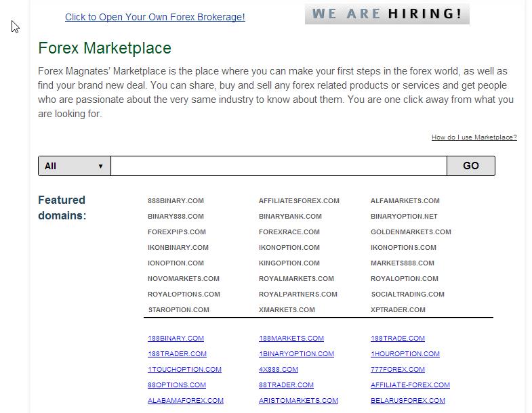The height and width of the screenshot is (413, 532).
Task: Open featured domain GOLDENMARKETS.COM
Action: pos(411,232)
